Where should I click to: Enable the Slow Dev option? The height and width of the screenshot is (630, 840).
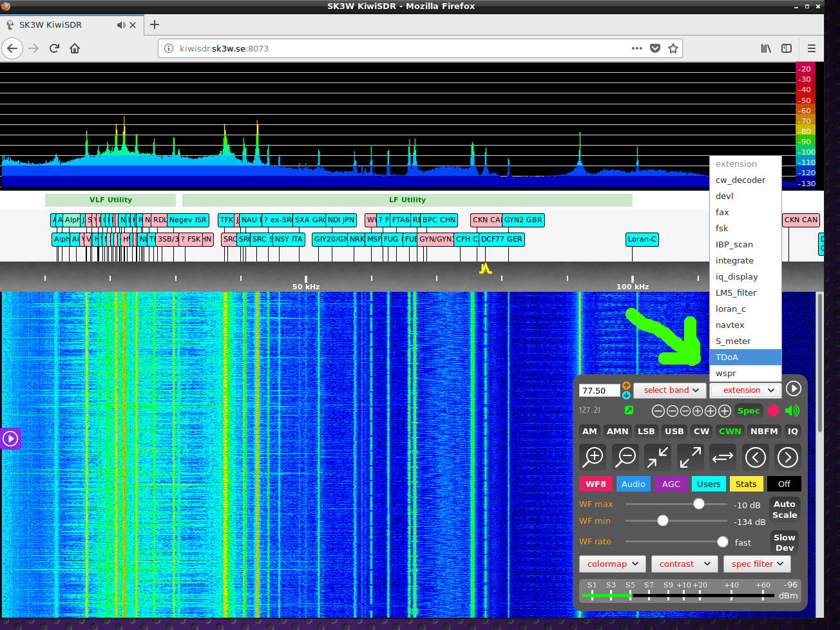pyautogui.click(x=784, y=542)
